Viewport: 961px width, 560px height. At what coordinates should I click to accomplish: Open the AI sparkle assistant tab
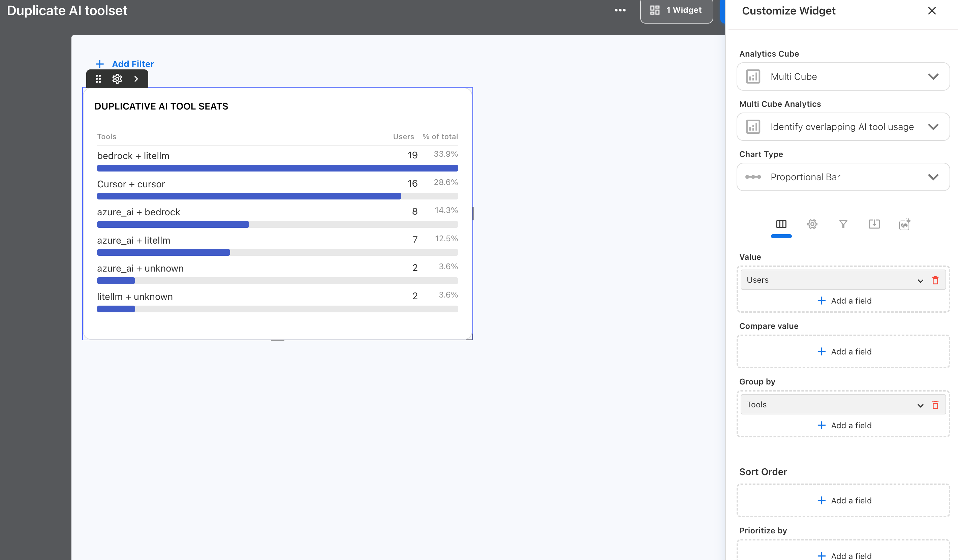coord(905,224)
